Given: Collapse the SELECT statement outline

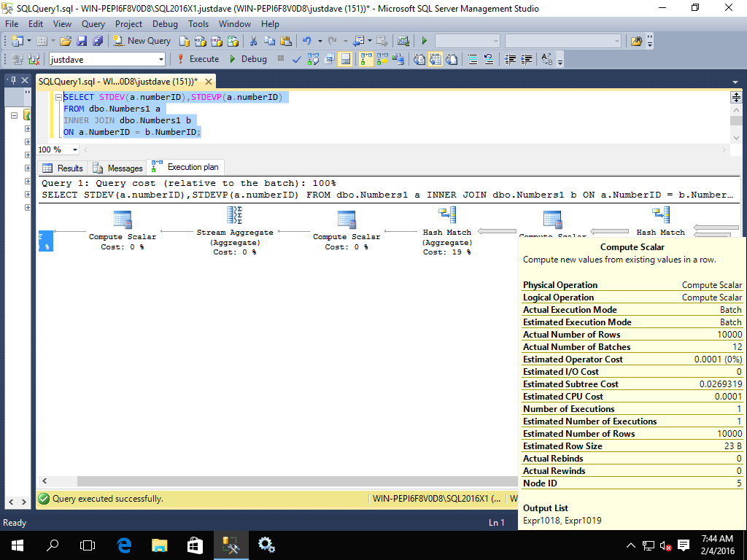Looking at the screenshot, I should 59,97.
